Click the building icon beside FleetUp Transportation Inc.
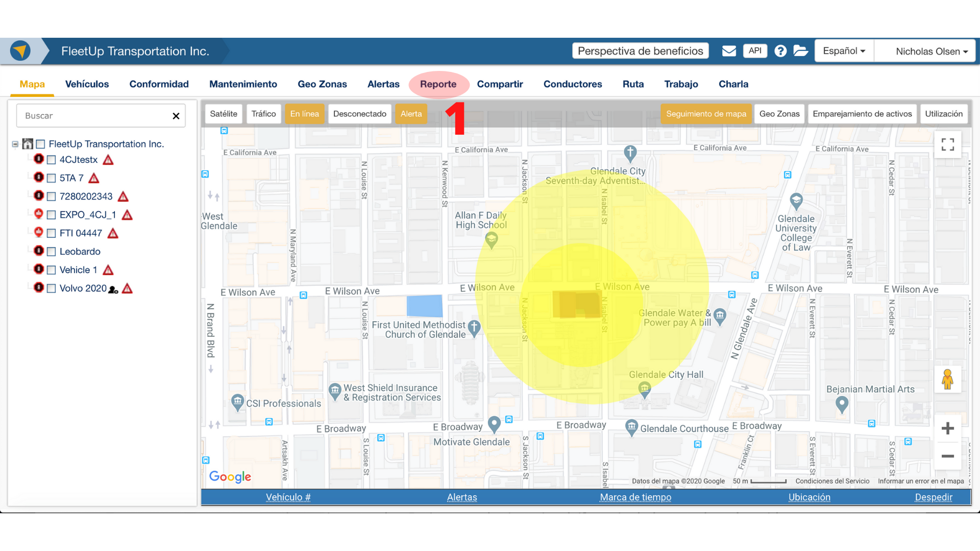This screenshot has width=980, height=551. (x=28, y=144)
